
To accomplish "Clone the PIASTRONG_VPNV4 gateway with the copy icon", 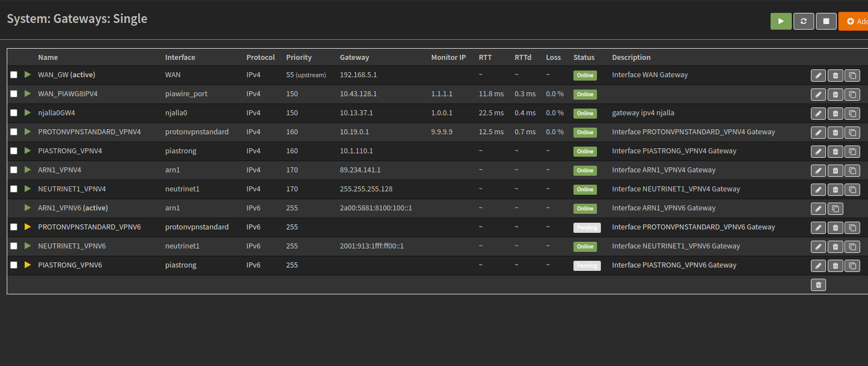I will (x=852, y=152).
